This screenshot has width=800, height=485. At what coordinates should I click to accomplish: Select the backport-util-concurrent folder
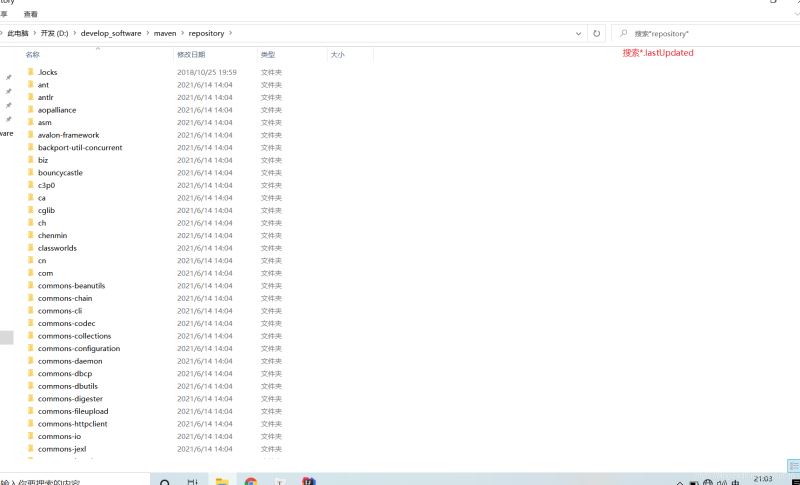point(80,147)
